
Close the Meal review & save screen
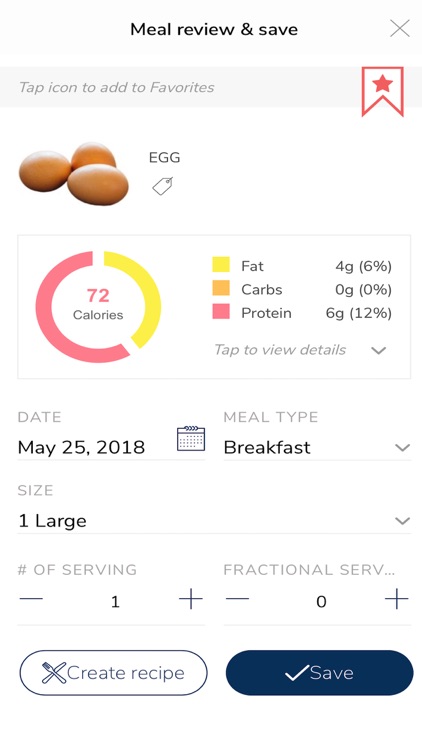click(x=400, y=29)
